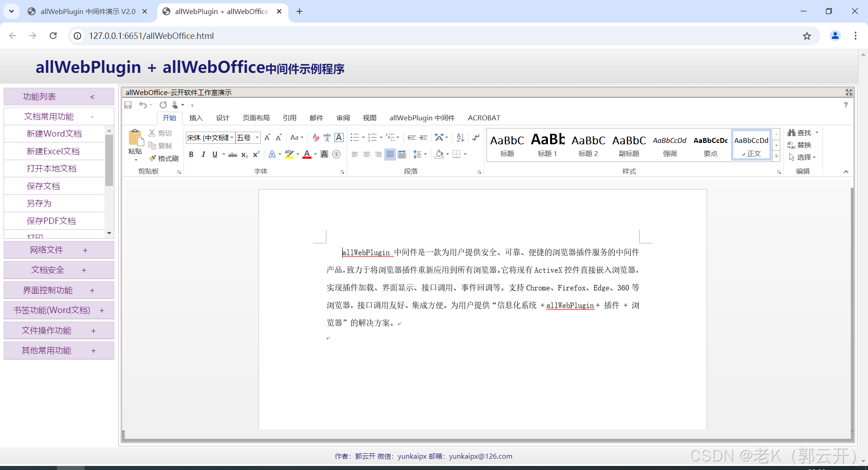This screenshot has height=470, width=868.
Task: Click the touch mode hand icon
Action: click(x=175, y=105)
